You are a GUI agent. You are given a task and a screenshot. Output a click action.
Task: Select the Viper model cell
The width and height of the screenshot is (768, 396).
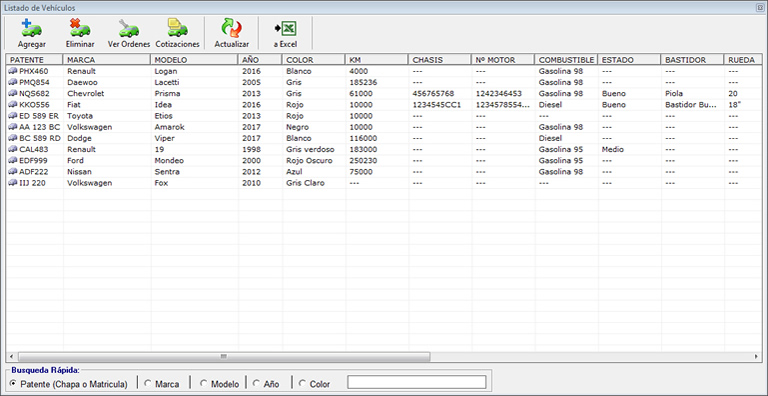click(164, 138)
